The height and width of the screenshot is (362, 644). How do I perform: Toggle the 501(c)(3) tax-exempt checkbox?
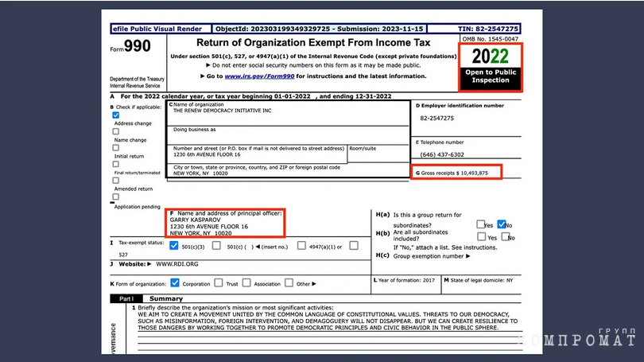[x=174, y=246]
